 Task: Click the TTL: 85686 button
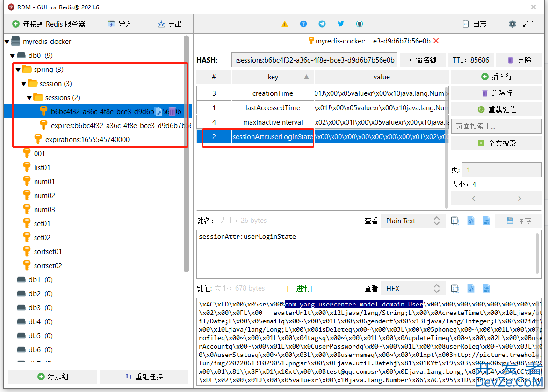471,60
